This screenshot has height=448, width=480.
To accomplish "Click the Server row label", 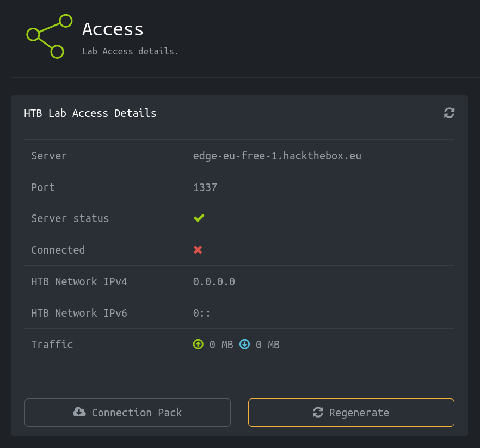I will click(x=49, y=156).
